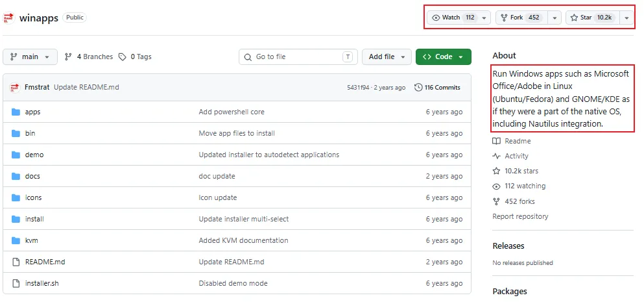The image size is (644, 302).
Task: Click the fork icon beside 452 forks
Action: pyautogui.click(x=497, y=201)
